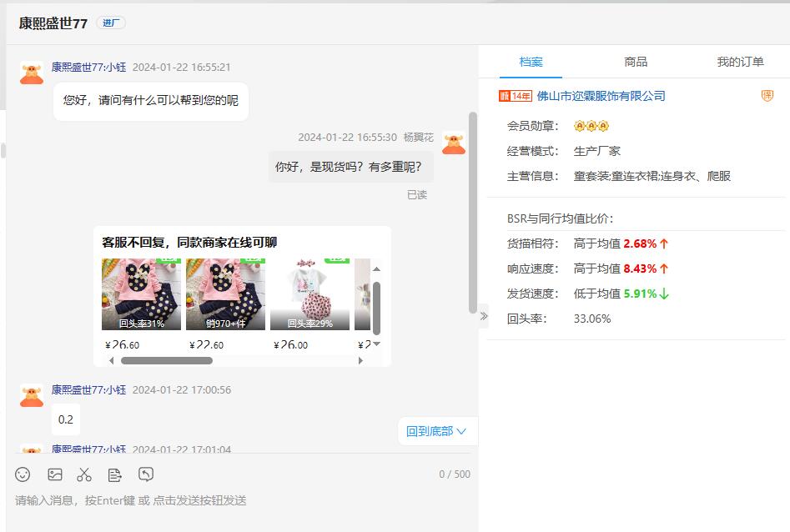
Task: Switch to the 商品 tab
Action: 635,62
